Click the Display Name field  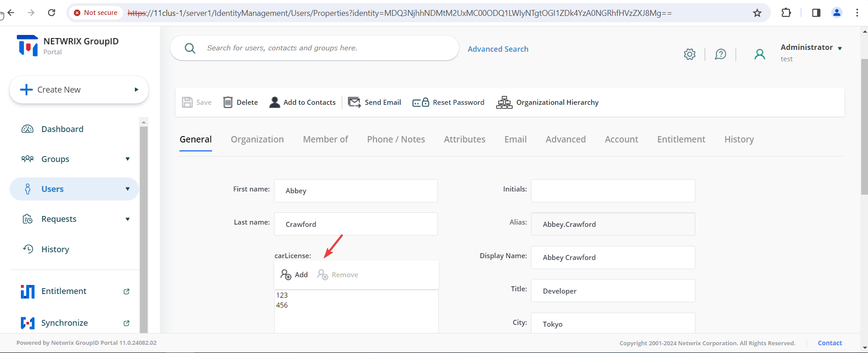613,257
